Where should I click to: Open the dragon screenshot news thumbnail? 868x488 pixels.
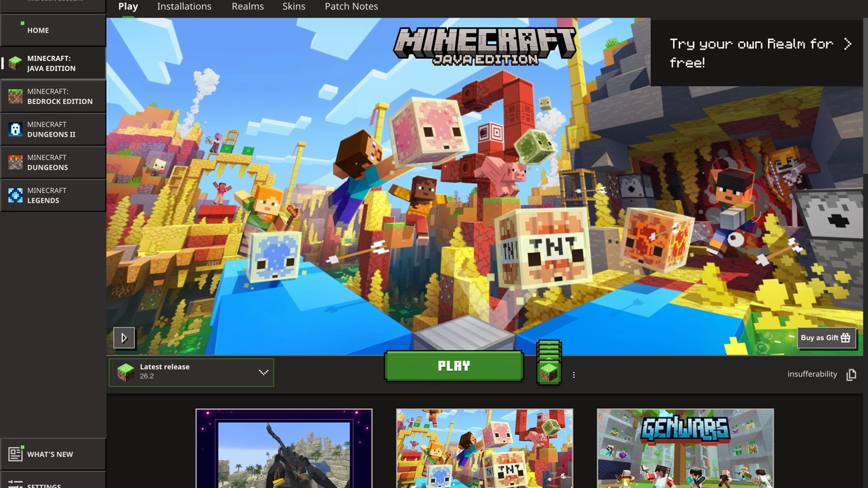pos(284,448)
